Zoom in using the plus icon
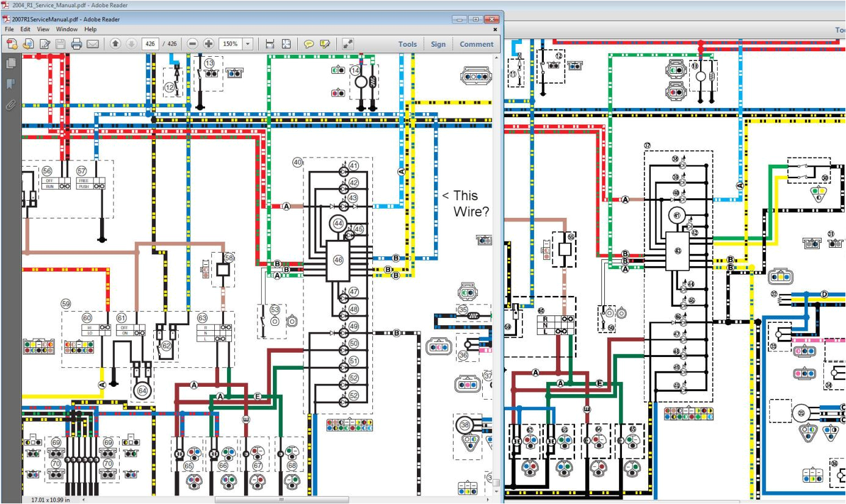 [208, 43]
